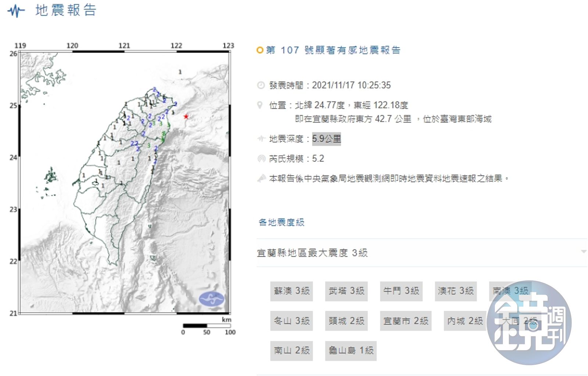This screenshot has width=588, height=376.
Task: Select the 武塔 3級 station button
Action: 346,291
